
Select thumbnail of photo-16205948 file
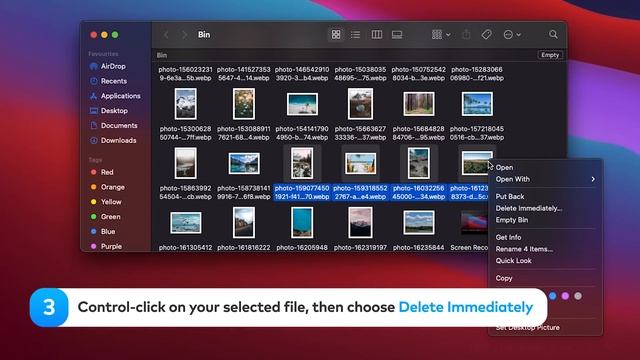click(x=302, y=222)
